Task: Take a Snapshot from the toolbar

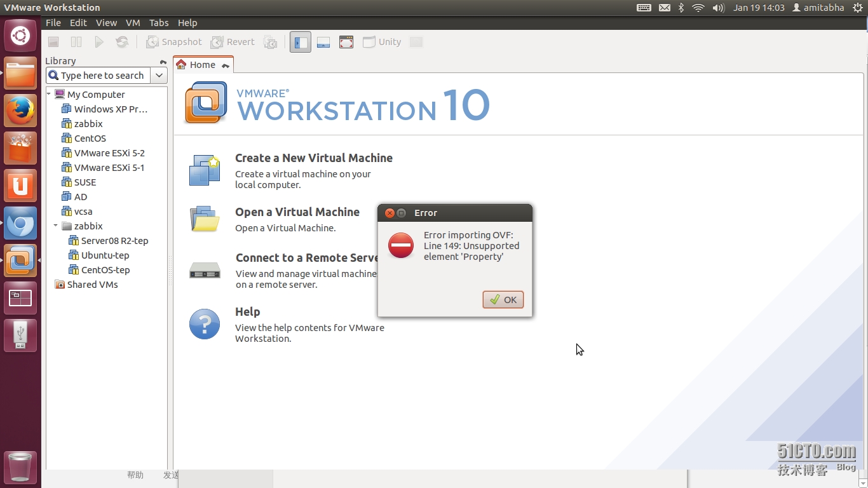Action: point(173,42)
